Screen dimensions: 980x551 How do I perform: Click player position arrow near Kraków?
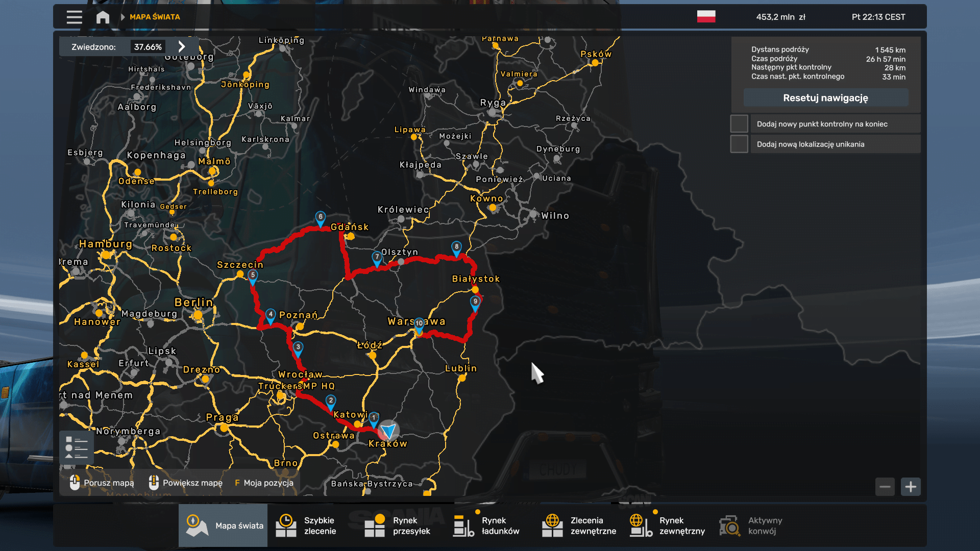pyautogui.click(x=388, y=431)
